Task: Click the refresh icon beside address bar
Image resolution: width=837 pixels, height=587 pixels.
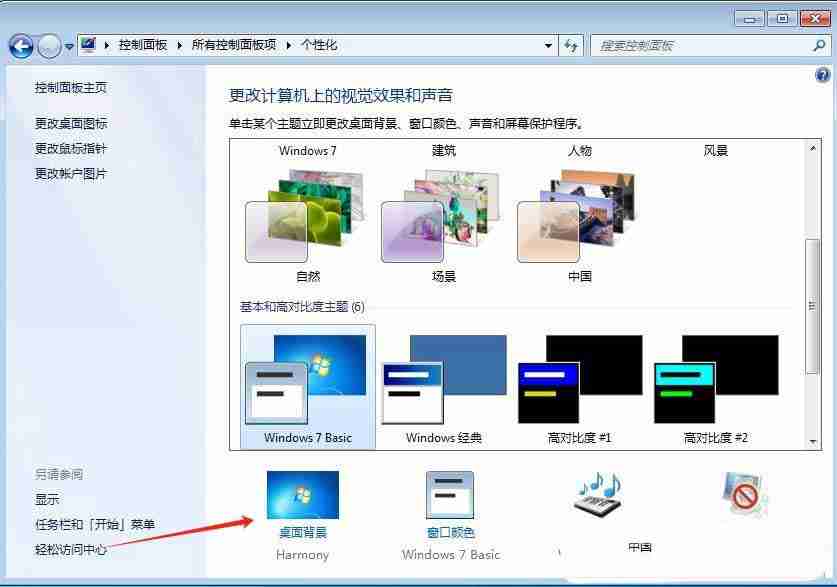Action: [x=570, y=44]
